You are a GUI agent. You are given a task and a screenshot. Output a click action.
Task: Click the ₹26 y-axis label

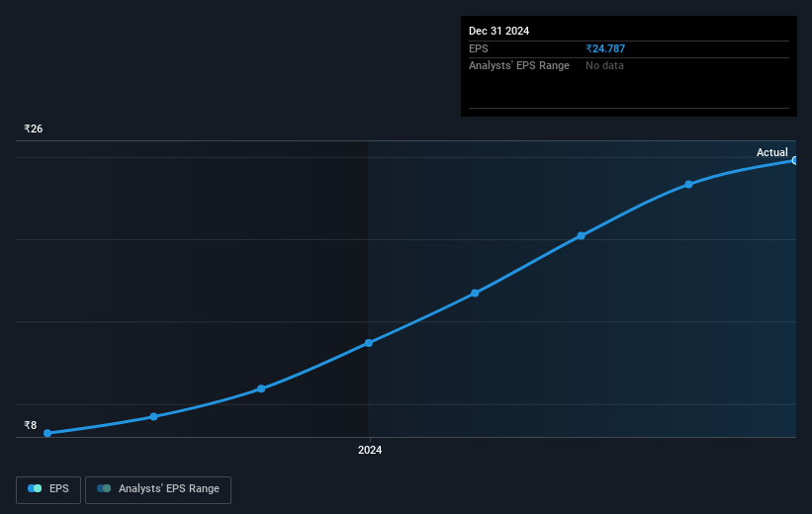[x=34, y=128]
